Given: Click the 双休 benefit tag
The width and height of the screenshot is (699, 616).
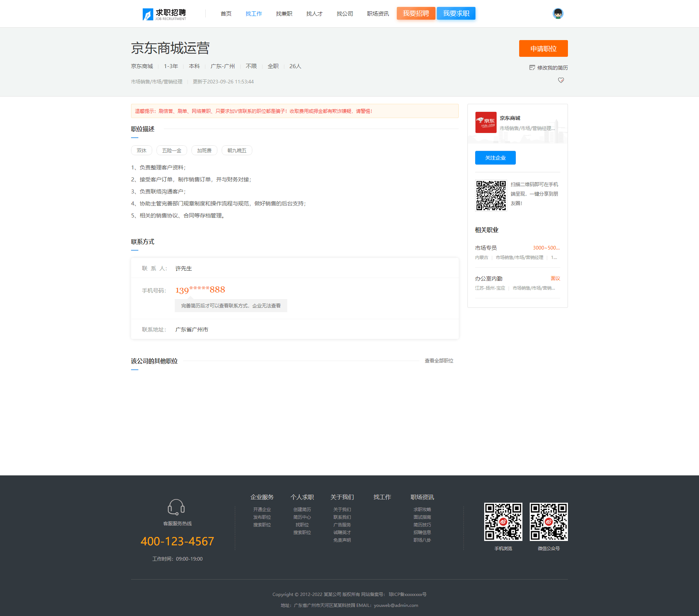Looking at the screenshot, I should [142, 150].
